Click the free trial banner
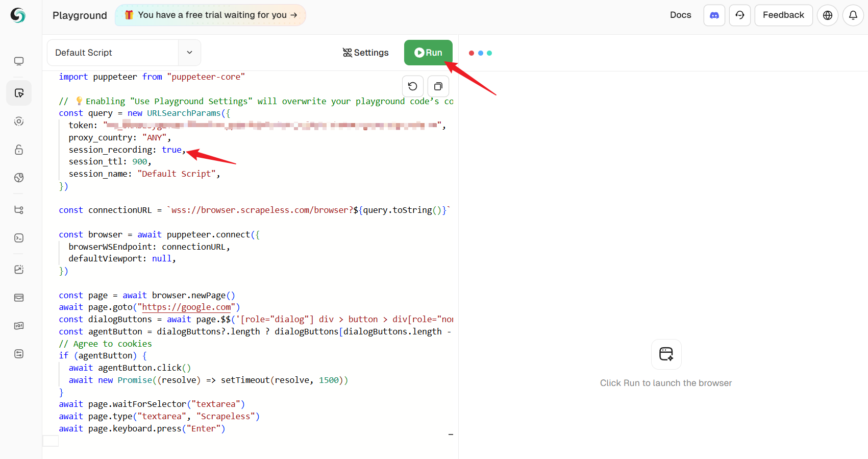Screen dimensions: 868x459 point(210,15)
